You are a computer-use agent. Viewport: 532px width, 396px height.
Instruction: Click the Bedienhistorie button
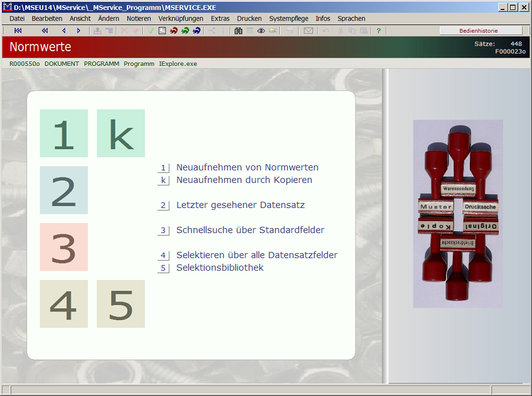coord(481,31)
